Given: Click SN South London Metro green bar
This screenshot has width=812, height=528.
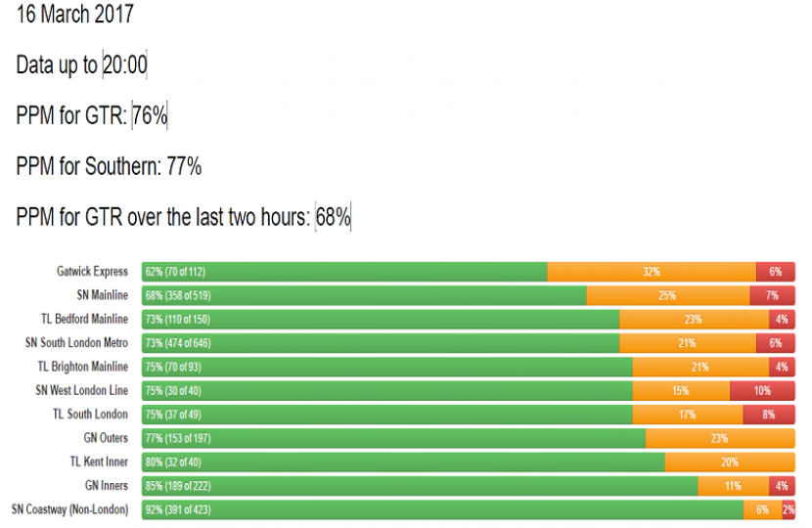Looking at the screenshot, I should pos(381,343).
